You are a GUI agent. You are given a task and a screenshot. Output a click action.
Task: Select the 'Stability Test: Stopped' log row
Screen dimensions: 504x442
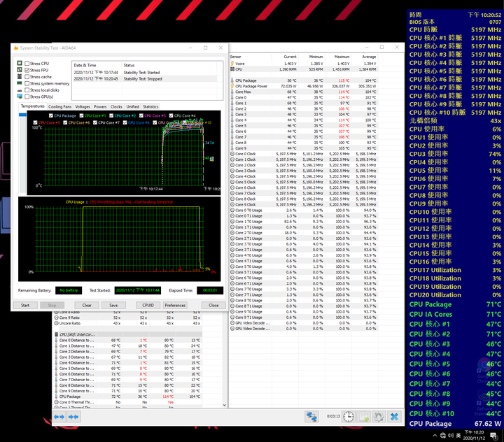145,79
